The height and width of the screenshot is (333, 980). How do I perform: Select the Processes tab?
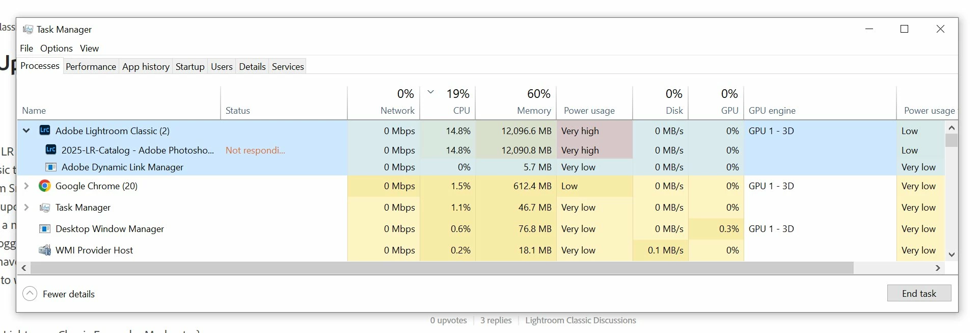[40, 66]
